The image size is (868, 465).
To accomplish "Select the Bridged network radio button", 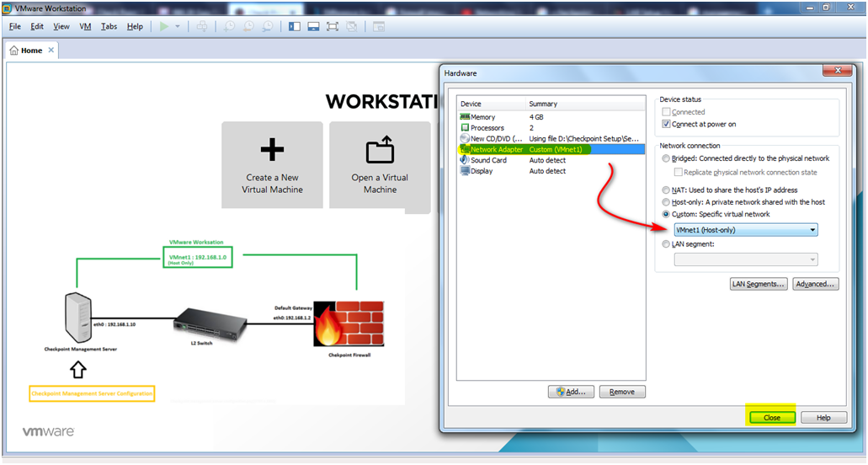I will 666,158.
